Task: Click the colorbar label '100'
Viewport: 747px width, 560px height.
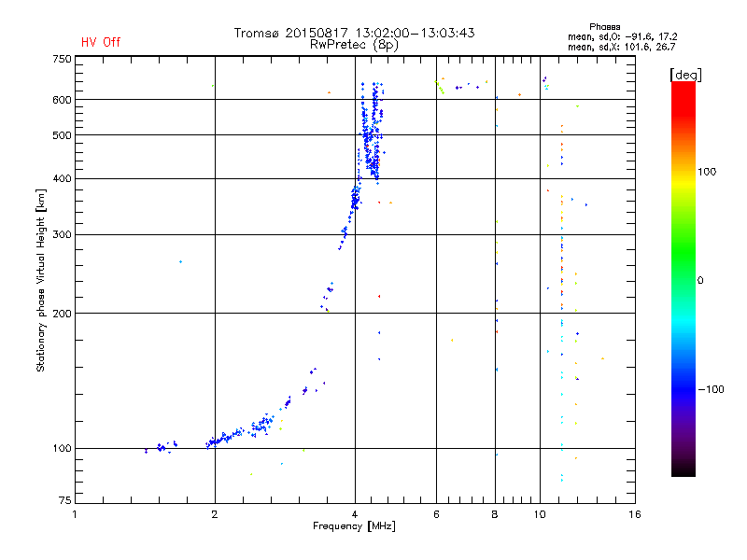Action: pyautogui.click(x=707, y=172)
